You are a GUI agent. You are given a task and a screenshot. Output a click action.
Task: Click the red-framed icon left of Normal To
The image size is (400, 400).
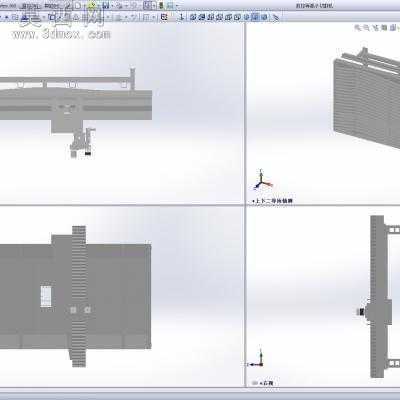click(164, 17)
